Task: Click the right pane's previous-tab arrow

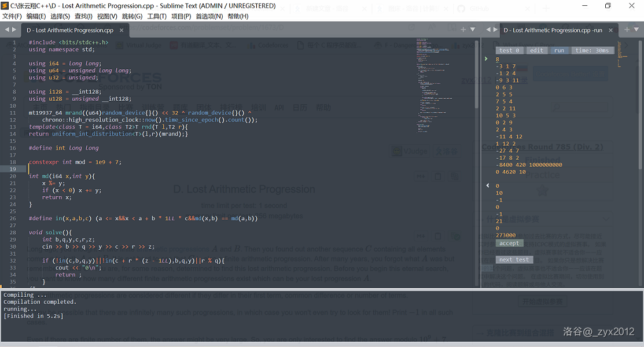Action: coord(489,29)
